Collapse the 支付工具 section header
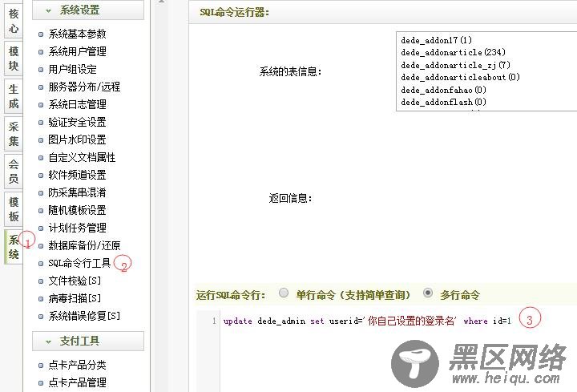Screen dimensions: 577x392 click(x=88, y=341)
